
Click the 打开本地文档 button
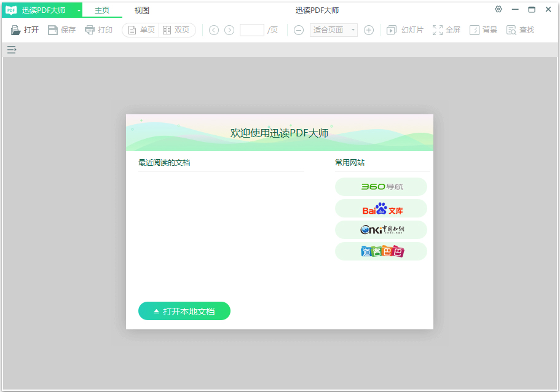tap(184, 312)
